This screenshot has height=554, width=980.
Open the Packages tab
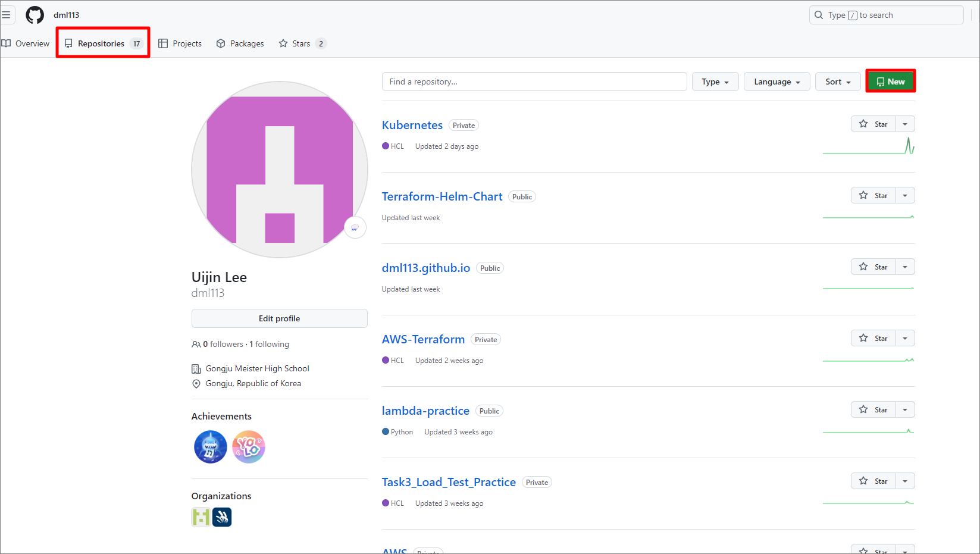point(240,43)
